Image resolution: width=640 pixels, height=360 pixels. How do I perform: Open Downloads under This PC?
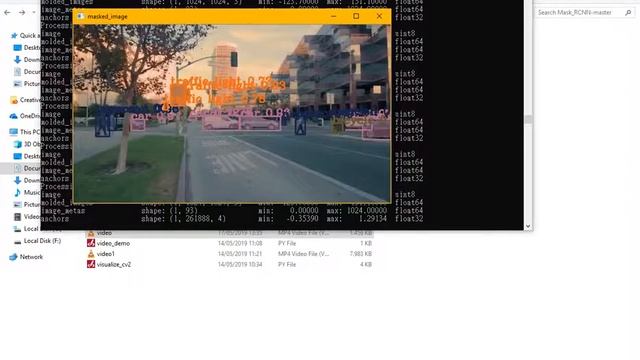pos(27,180)
